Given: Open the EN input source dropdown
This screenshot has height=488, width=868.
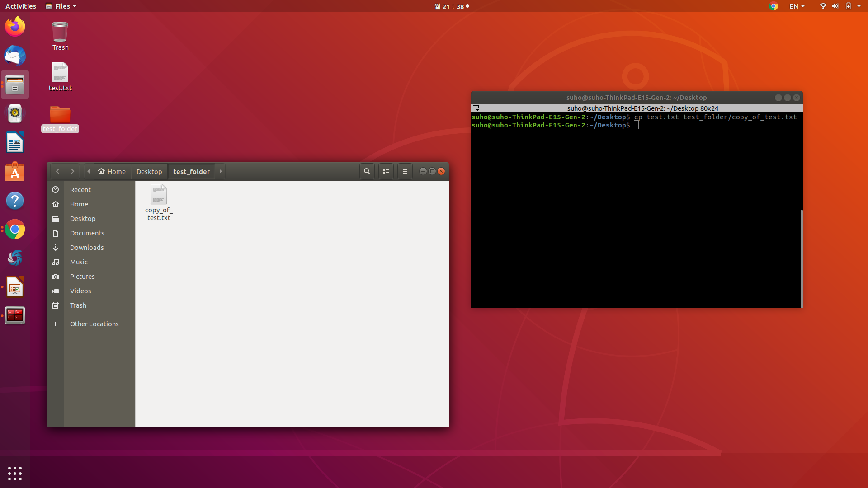Looking at the screenshot, I should 797,6.
